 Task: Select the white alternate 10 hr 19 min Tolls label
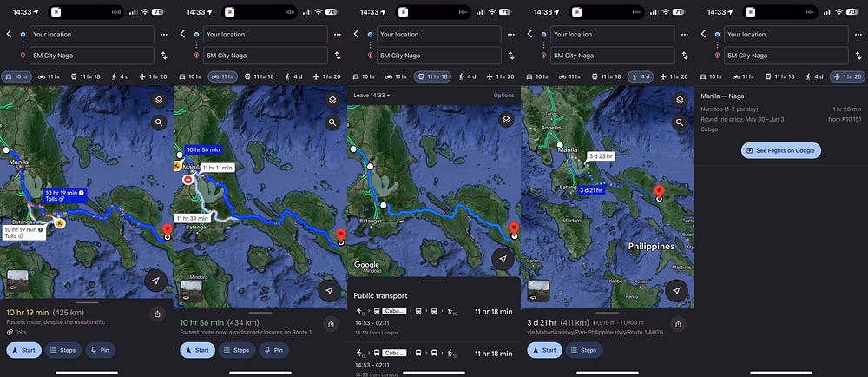pyautogui.click(x=23, y=233)
